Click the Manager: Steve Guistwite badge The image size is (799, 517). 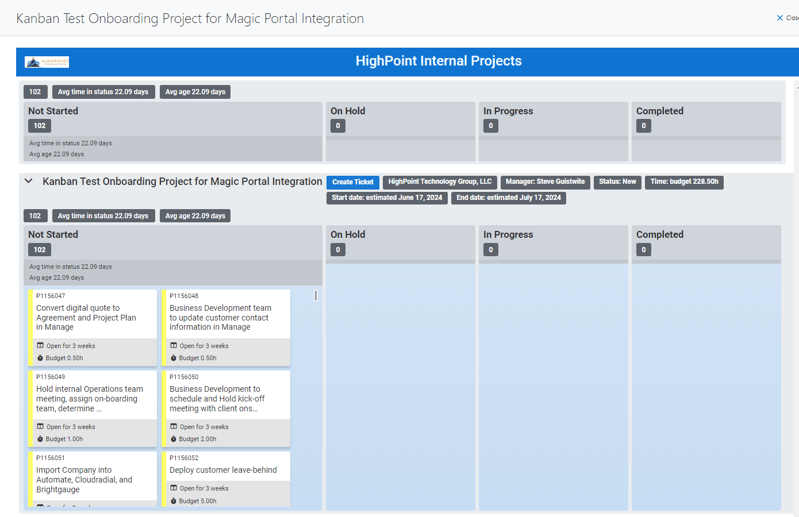[545, 182]
